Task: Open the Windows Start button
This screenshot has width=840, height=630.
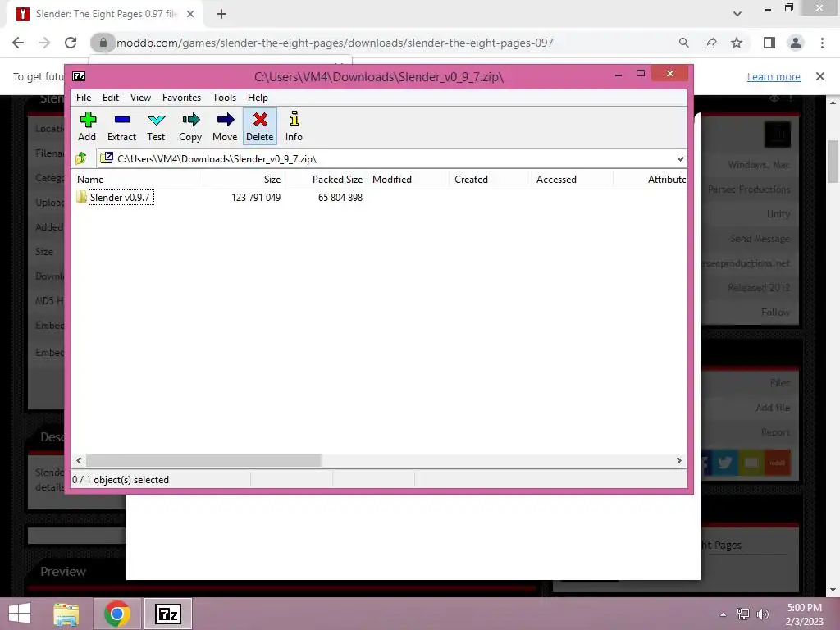Action: 20,614
